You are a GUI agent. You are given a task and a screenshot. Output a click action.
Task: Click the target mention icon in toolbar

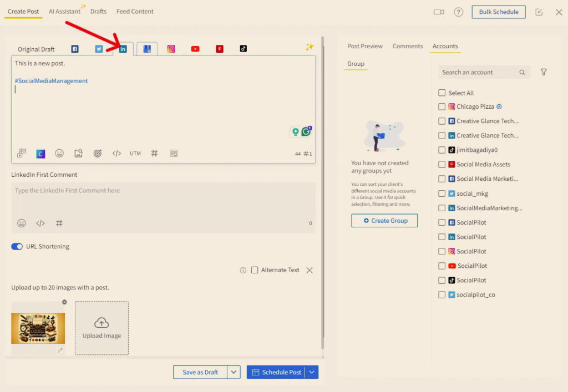point(98,154)
